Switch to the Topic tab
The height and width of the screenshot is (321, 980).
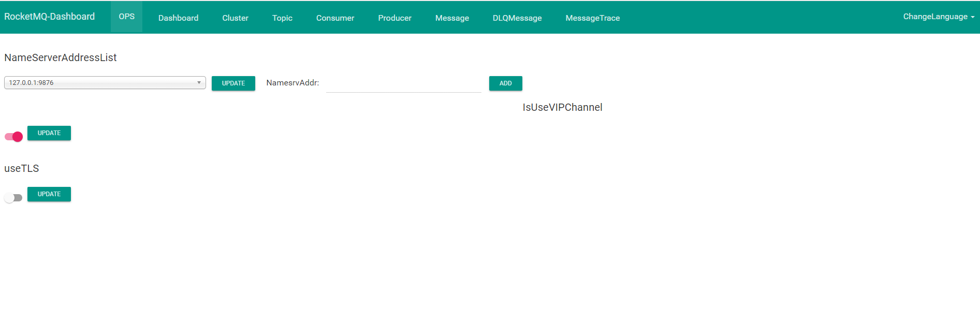click(x=282, y=18)
